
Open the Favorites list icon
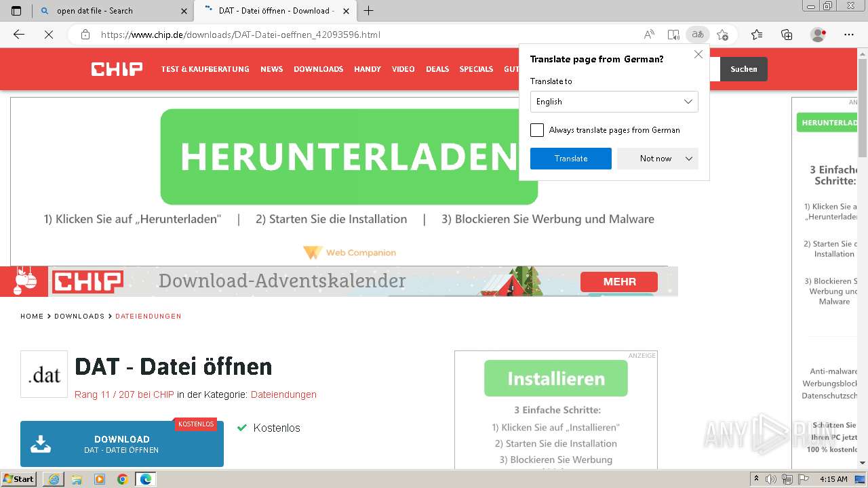[x=757, y=35]
